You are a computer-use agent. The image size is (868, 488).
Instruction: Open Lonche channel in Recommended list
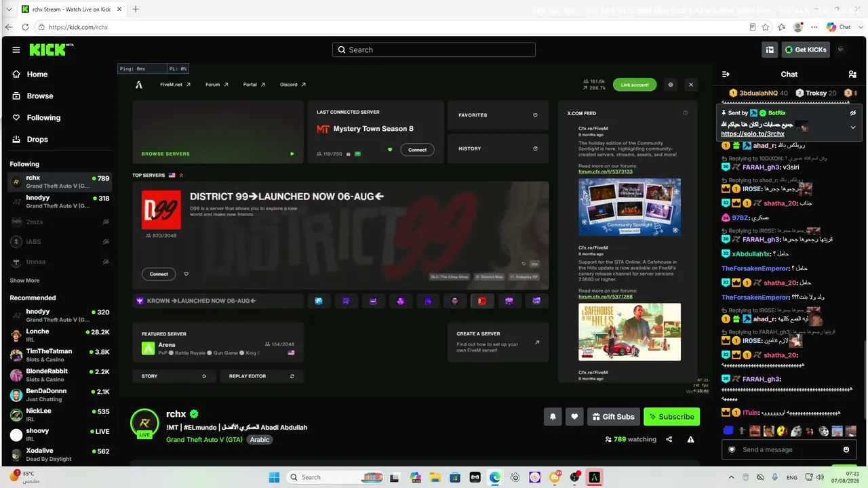click(59, 335)
